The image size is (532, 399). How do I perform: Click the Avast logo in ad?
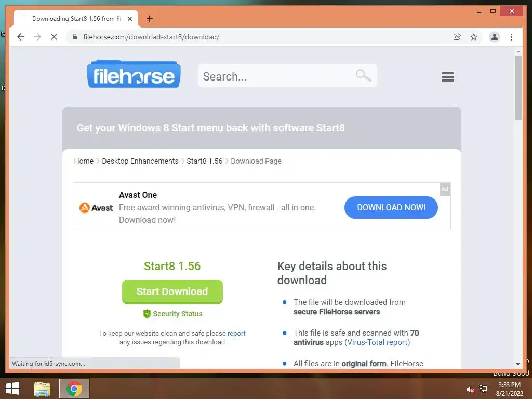coord(96,208)
